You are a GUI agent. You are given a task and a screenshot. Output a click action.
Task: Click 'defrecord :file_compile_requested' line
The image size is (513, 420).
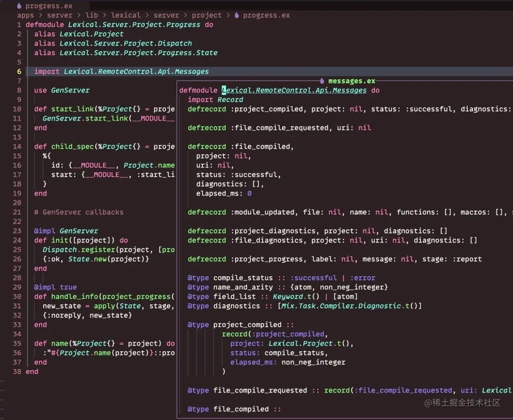tap(279, 128)
